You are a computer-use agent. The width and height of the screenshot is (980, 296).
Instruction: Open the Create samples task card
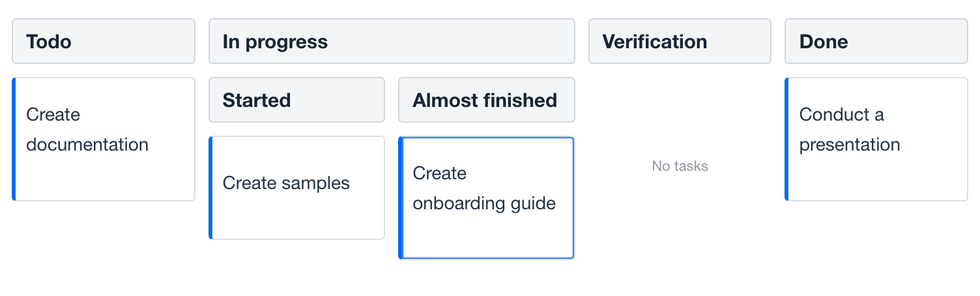[297, 188]
